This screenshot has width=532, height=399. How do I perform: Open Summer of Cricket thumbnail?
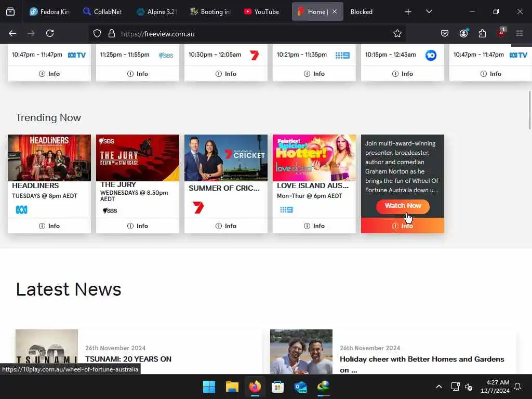(225, 158)
